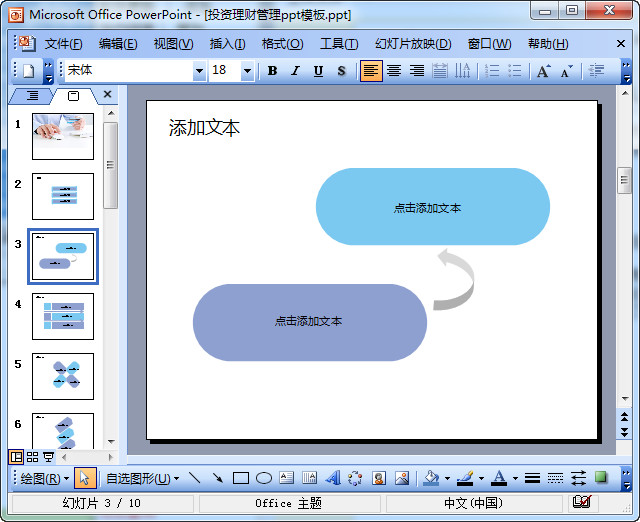This screenshot has width=640, height=522.
Task: Expand the formatting toolbar options
Action: tap(626, 71)
